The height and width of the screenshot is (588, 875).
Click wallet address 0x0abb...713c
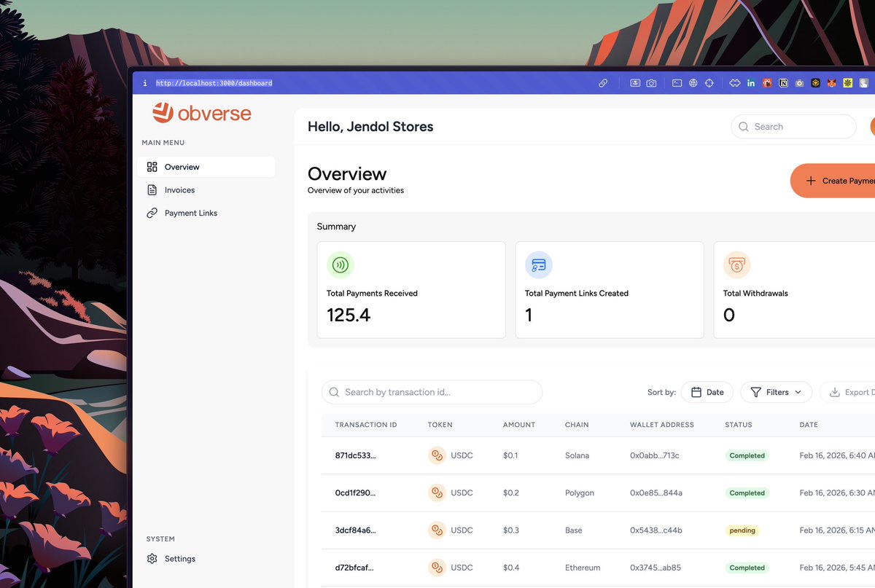[x=655, y=455]
